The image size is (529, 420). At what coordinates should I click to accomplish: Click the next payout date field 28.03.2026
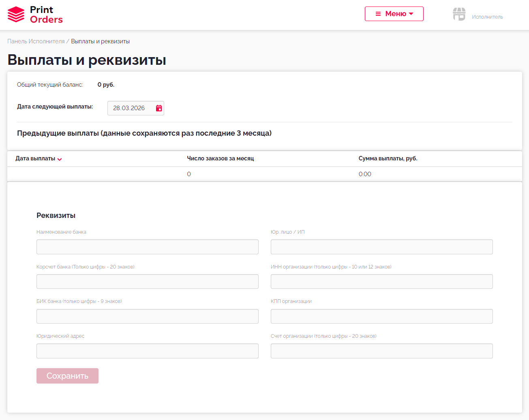click(130, 108)
